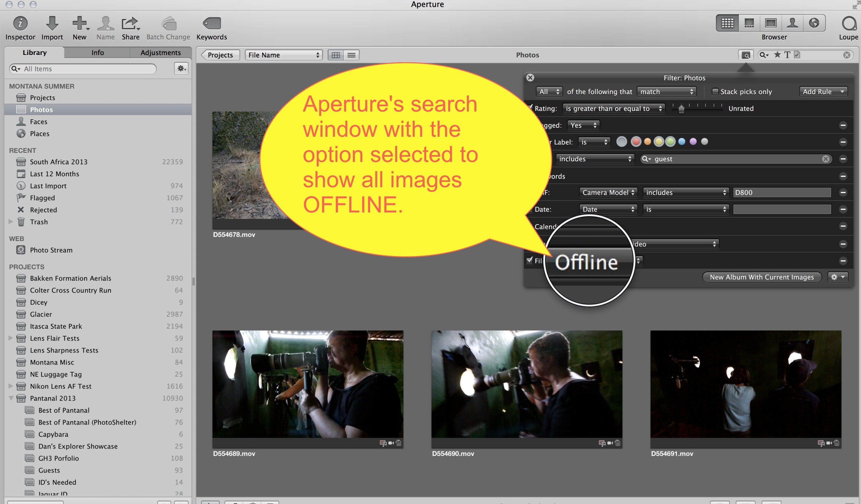The image size is (861, 504).
Task: Clear the browser search field
Action: coord(847,55)
